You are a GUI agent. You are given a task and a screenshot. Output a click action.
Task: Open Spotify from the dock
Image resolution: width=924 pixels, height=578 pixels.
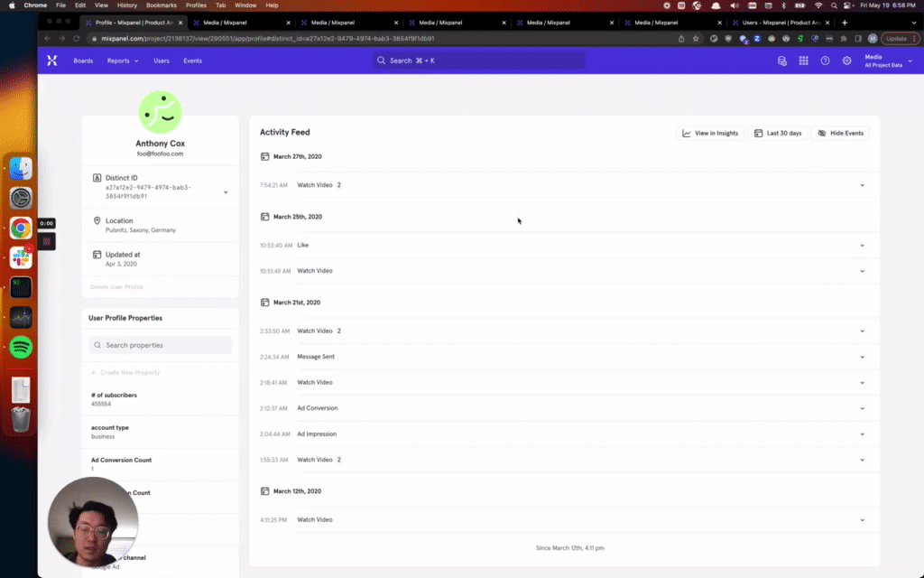click(21, 347)
